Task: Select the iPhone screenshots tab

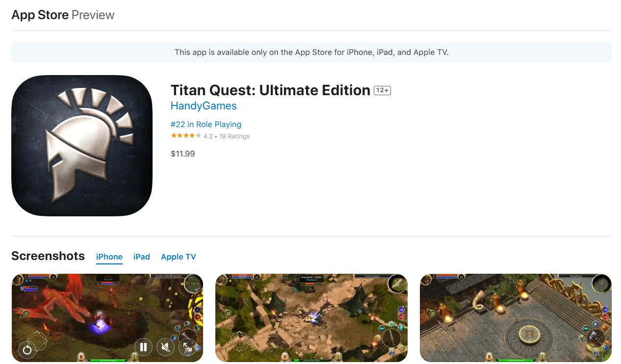Action: coord(109,257)
